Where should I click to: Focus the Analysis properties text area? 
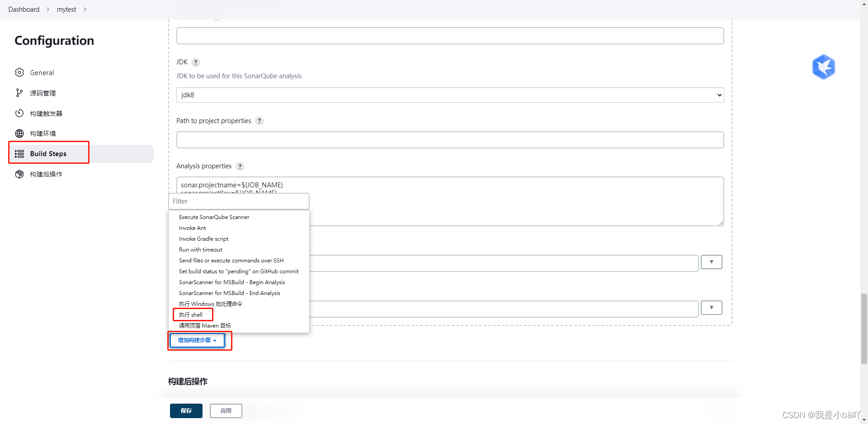pyautogui.click(x=450, y=201)
